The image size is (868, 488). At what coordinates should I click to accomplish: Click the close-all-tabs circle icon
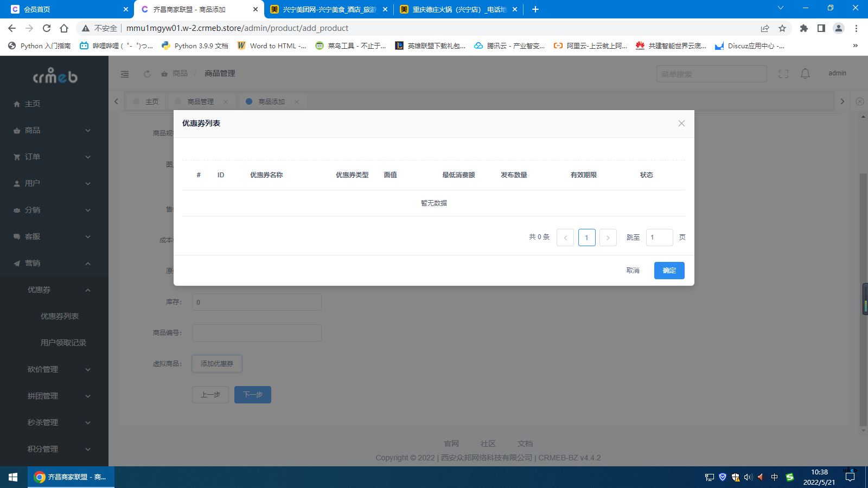(x=860, y=101)
